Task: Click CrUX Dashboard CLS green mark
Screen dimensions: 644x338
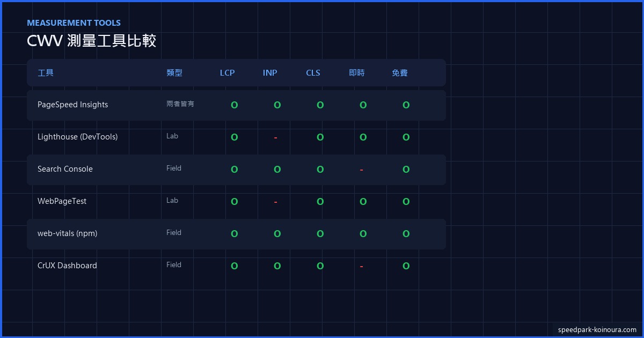Action: (x=320, y=266)
